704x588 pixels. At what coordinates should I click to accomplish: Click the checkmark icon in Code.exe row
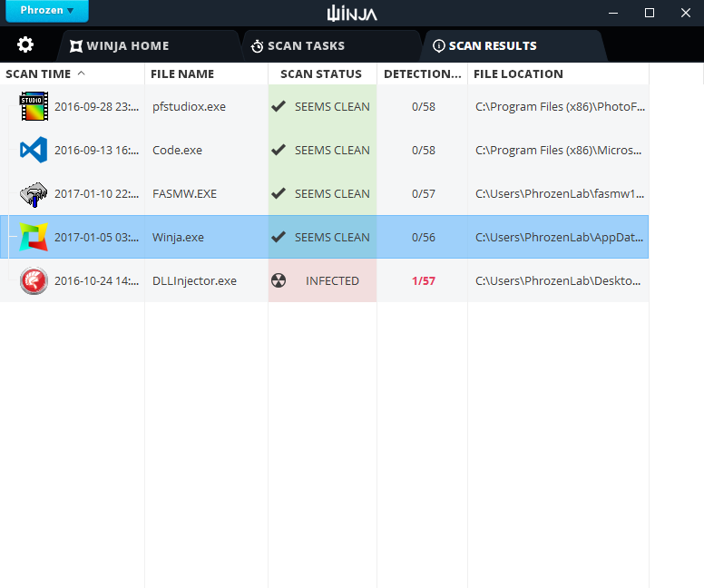(x=279, y=150)
